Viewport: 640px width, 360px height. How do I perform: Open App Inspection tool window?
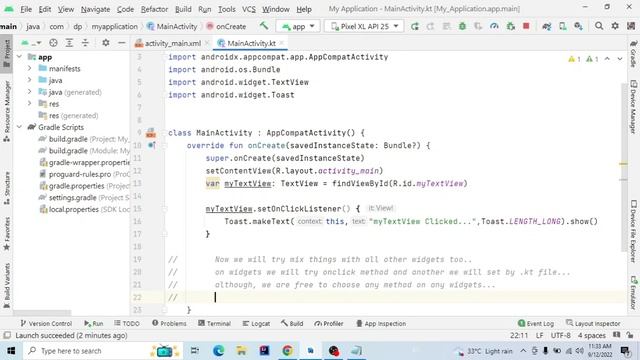tap(381, 324)
